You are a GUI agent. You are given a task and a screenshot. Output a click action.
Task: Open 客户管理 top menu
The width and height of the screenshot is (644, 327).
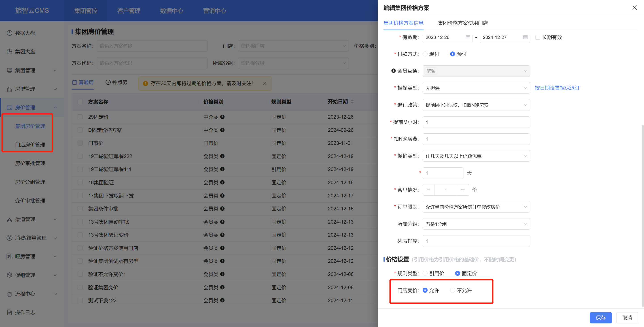click(x=129, y=11)
